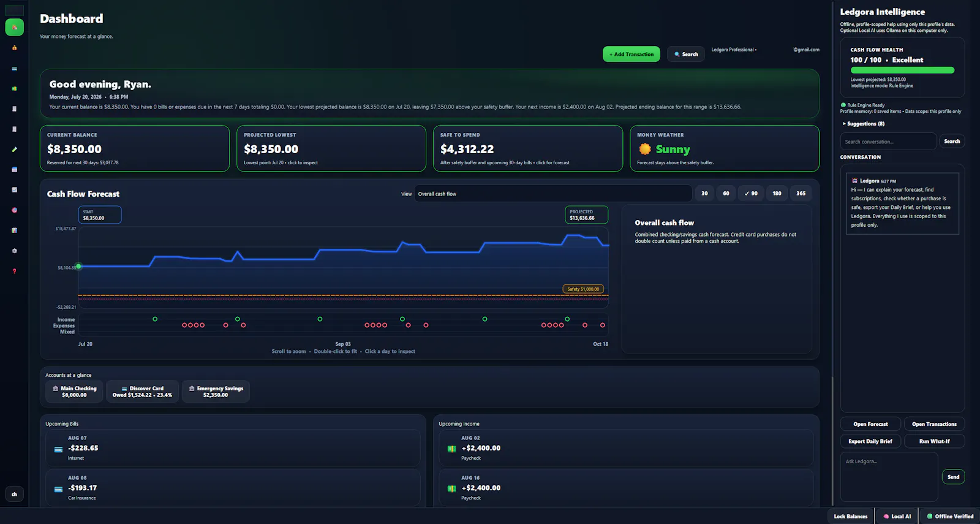Click the green Rule Engine Ready status dot
The image size is (980, 524).
[843, 105]
